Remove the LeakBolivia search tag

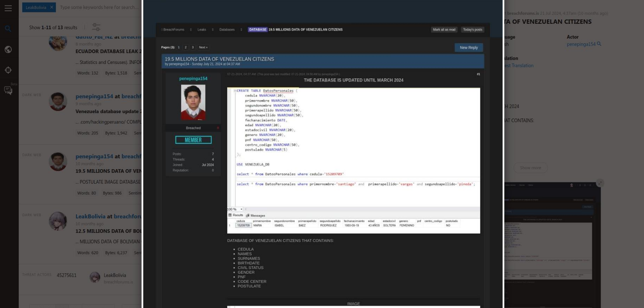coord(52,7)
